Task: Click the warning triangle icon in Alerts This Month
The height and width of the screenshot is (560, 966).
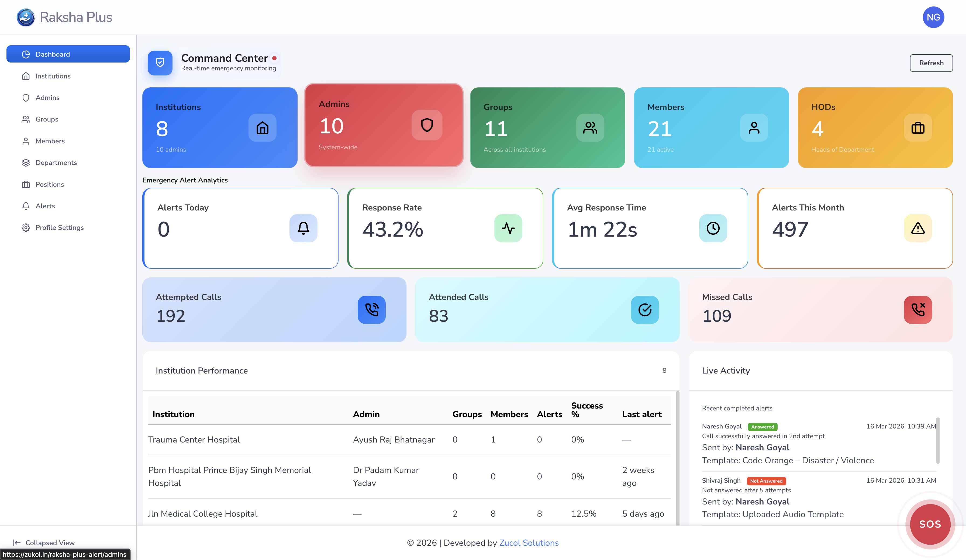Action: pos(917,228)
